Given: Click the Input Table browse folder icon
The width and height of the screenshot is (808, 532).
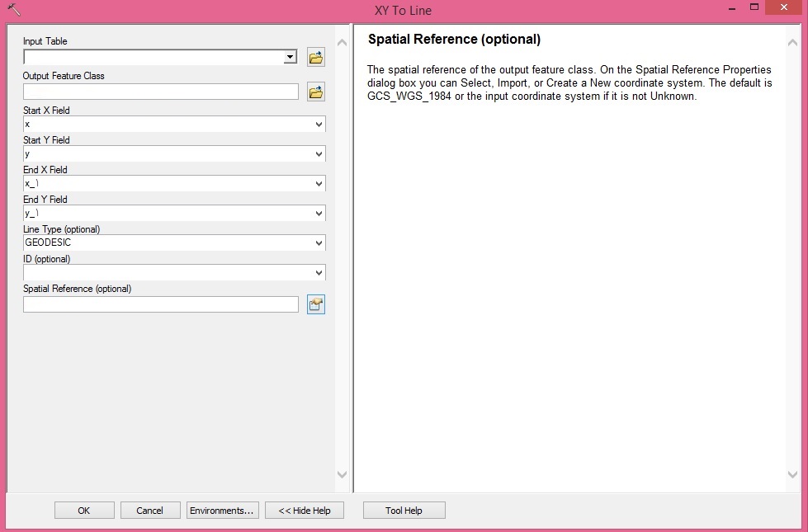Looking at the screenshot, I should [316, 57].
